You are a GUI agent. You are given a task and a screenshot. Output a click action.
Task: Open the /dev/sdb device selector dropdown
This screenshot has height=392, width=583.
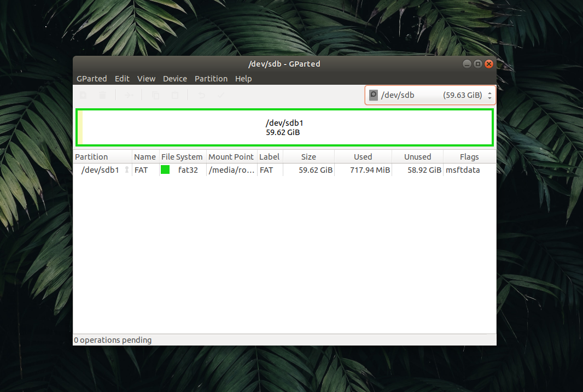coord(430,95)
